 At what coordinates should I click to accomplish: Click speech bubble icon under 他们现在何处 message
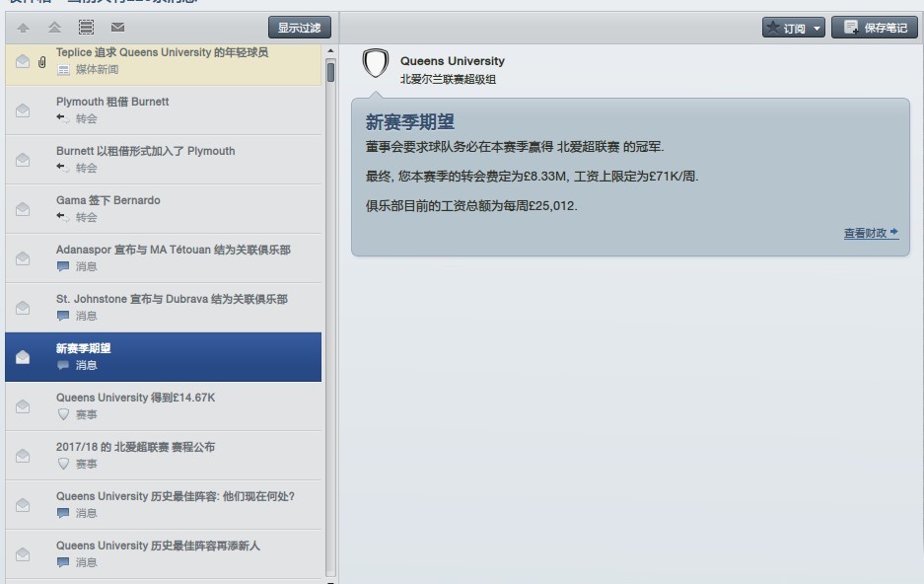pos(63,513)
